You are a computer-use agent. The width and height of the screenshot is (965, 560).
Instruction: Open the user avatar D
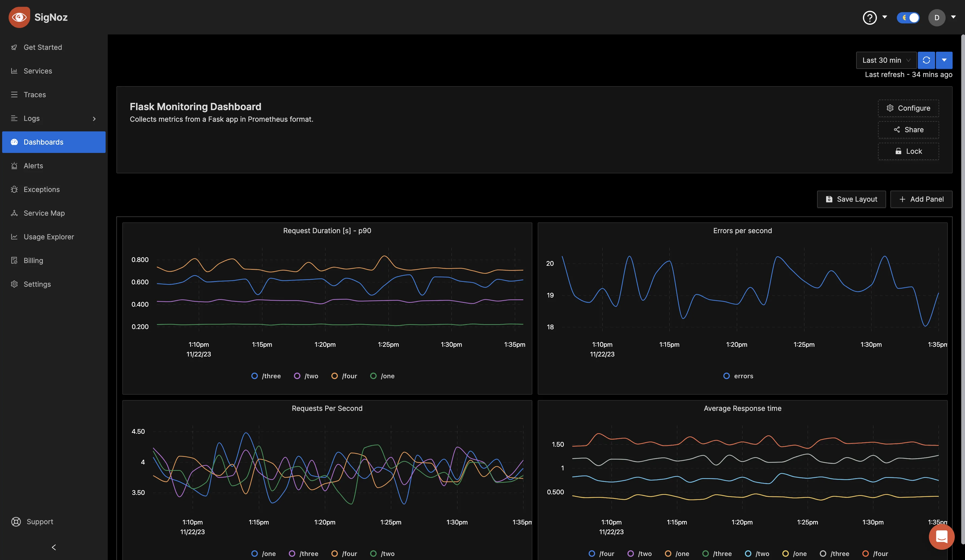click(x=937, y=17)
